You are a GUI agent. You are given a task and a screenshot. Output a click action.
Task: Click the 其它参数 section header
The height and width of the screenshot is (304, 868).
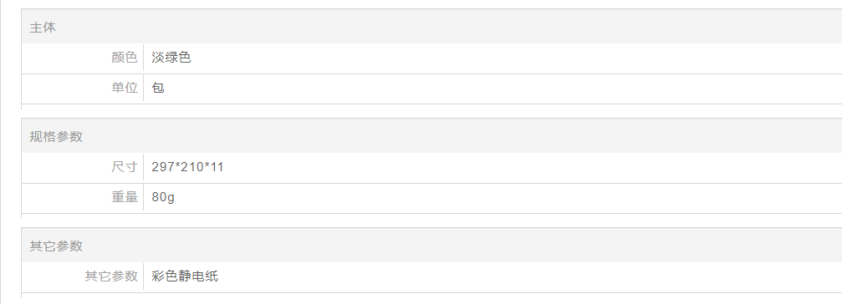click(56, 246)
